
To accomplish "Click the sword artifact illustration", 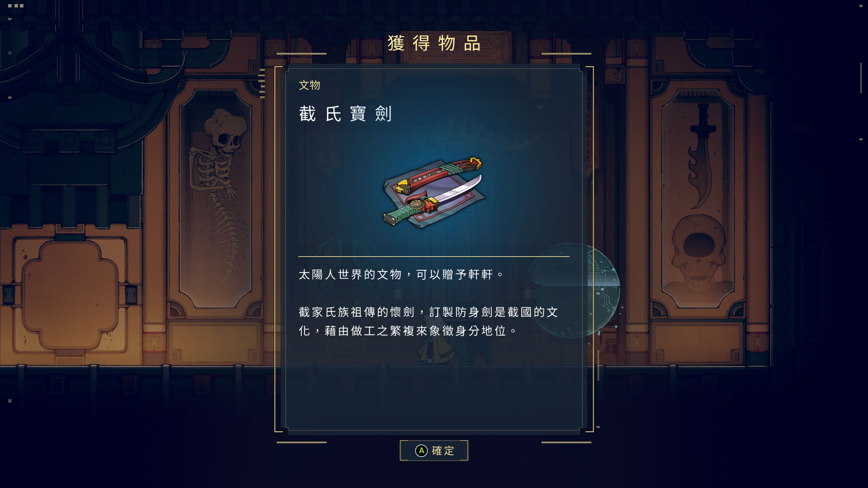I will point(434,192).
